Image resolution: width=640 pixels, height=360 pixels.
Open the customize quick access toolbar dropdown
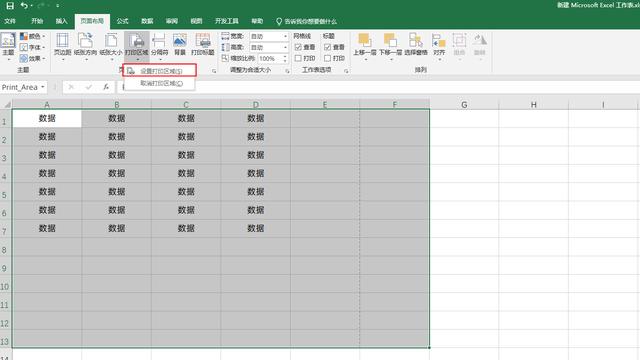(58, 6)
